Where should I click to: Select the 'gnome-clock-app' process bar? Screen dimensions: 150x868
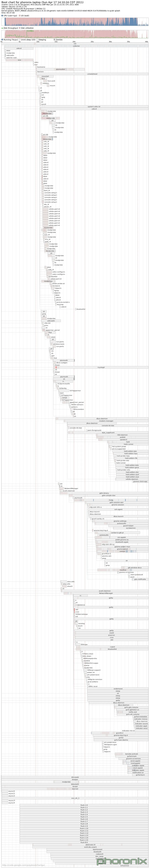tap(140, 481)
